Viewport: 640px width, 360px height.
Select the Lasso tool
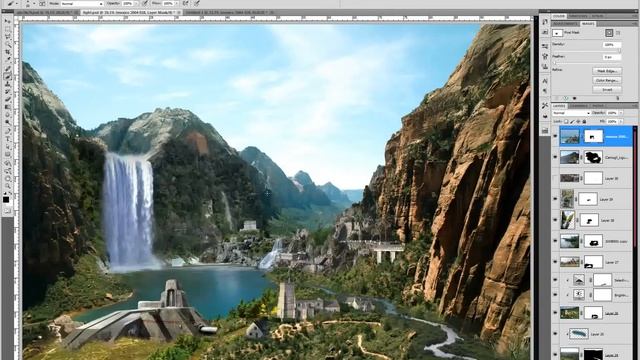[x=7, y=37]
